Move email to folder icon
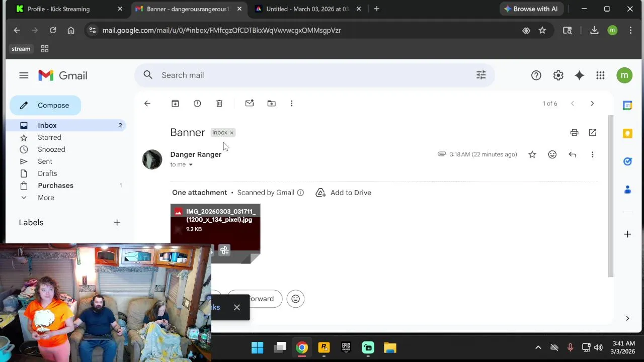 pyautogui.click(x=271, y=103)
